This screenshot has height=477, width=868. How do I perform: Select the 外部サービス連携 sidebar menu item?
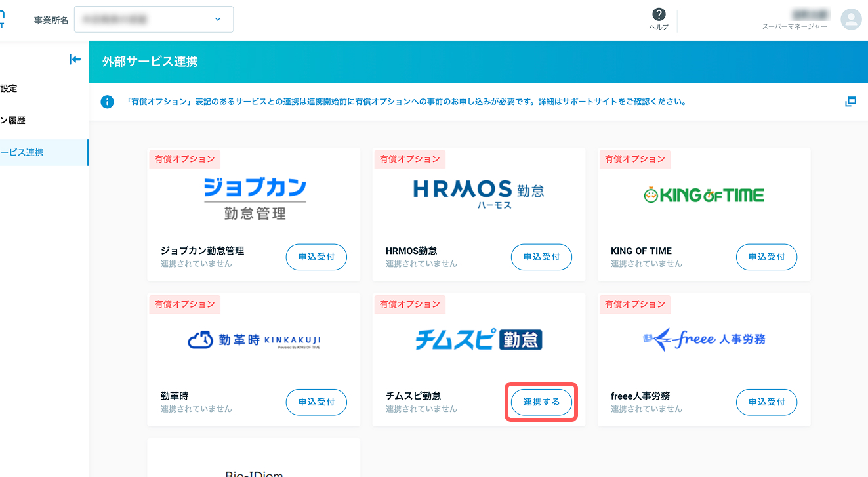43,152
